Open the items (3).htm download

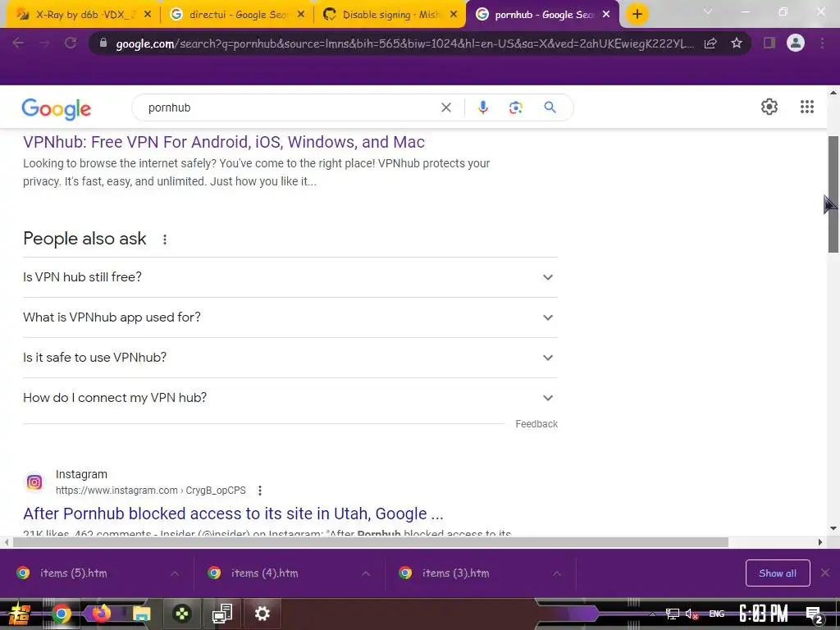pyautogui.click(x=455, y=573)
